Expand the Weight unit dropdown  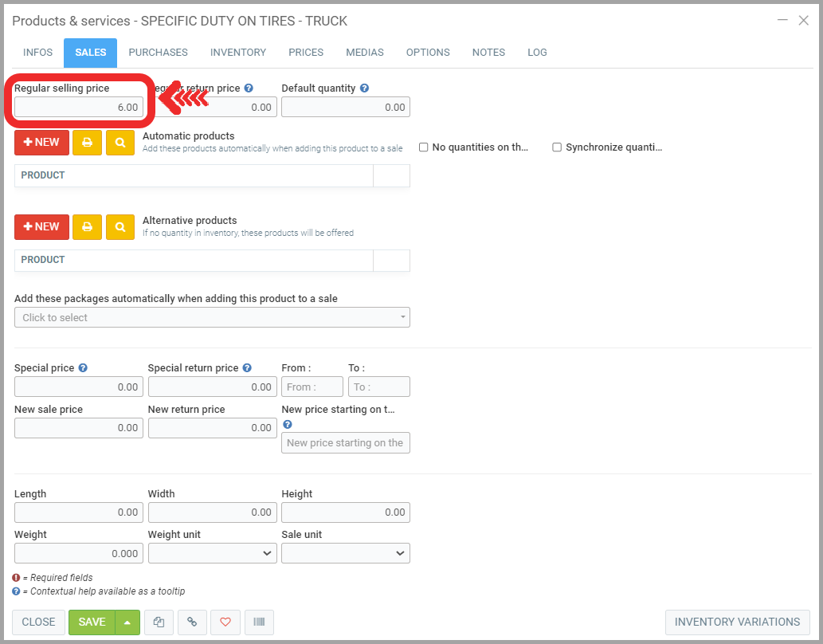(212, 553)
